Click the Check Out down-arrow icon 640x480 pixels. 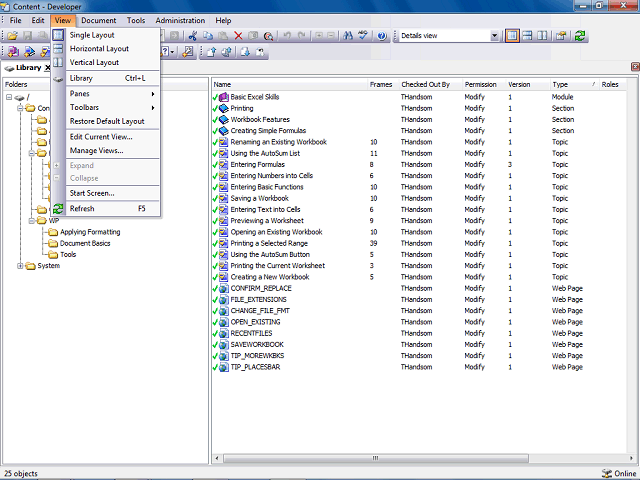tap(245, 52)
